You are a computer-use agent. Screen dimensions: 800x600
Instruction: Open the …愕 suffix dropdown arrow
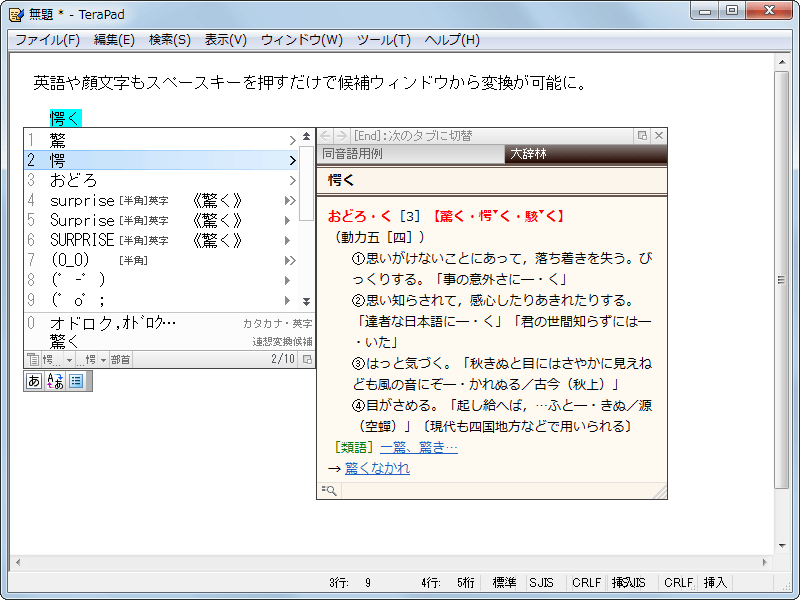(103, 360)
